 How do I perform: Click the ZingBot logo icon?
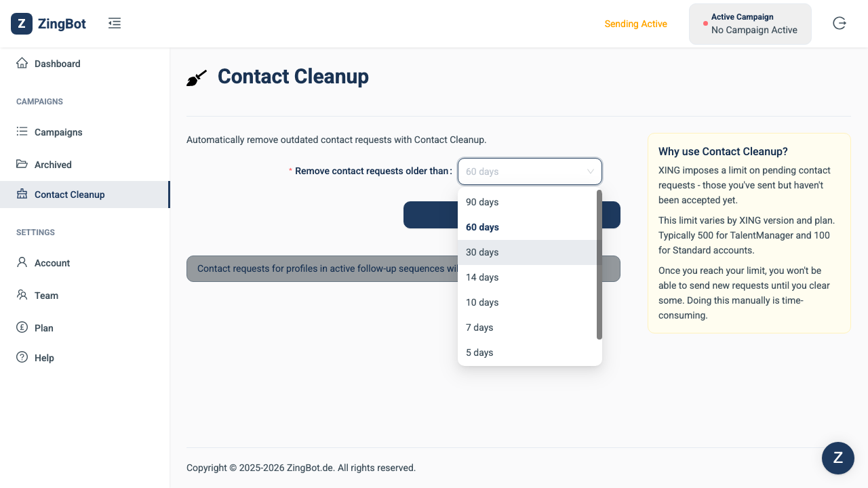[22, 24]
